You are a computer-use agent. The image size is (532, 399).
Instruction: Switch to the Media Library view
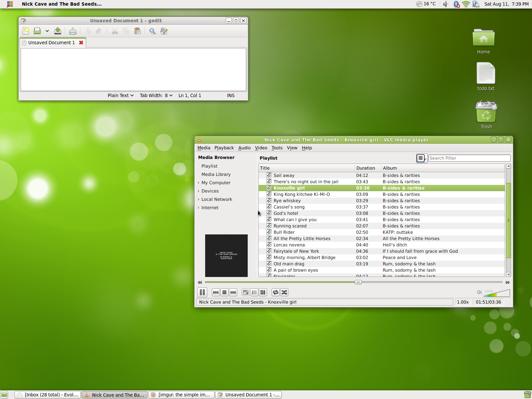216,174
